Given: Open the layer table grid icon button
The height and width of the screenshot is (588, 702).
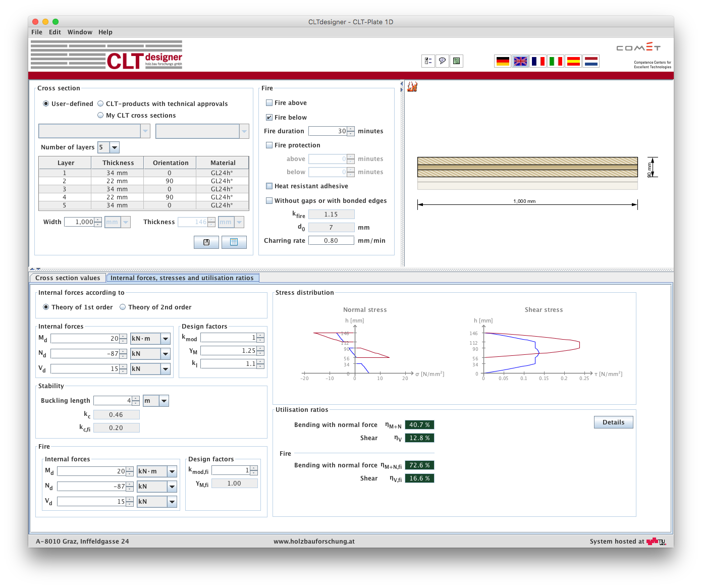Looking at the screenshot, I should pos(234,242).
